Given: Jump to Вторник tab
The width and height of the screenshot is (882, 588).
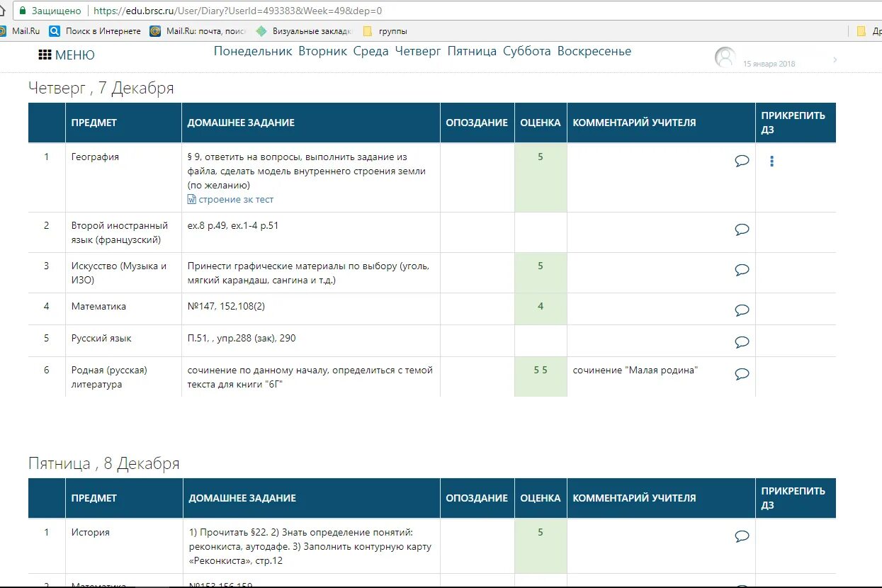Looking at the screenshot, I should point(322,51).
